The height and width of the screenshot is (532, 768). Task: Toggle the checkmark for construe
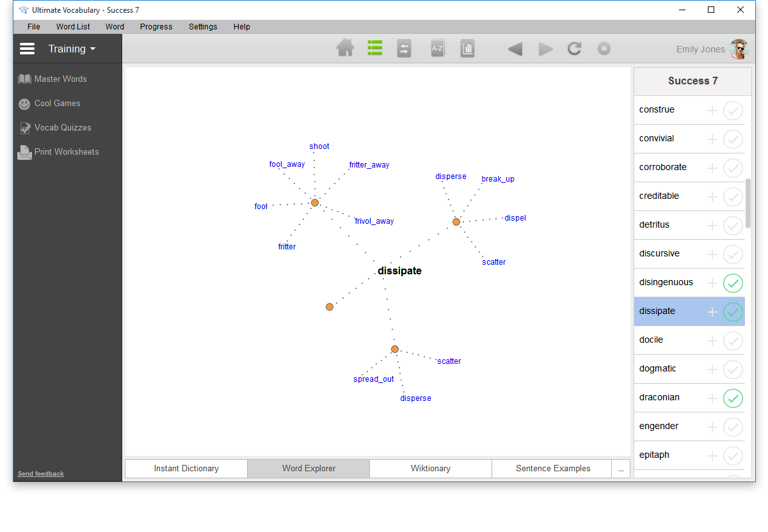733,111
